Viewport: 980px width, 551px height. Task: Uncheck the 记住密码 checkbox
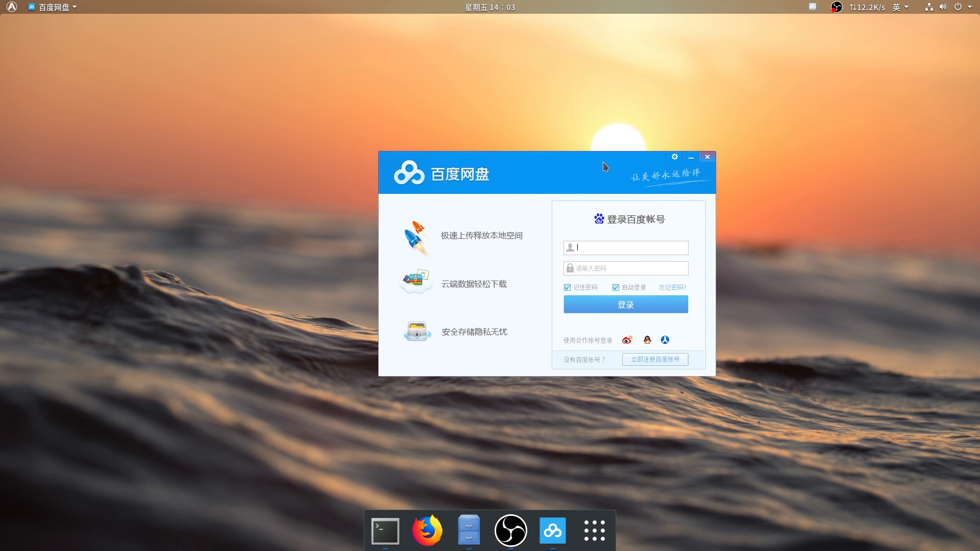click(567, 287)
